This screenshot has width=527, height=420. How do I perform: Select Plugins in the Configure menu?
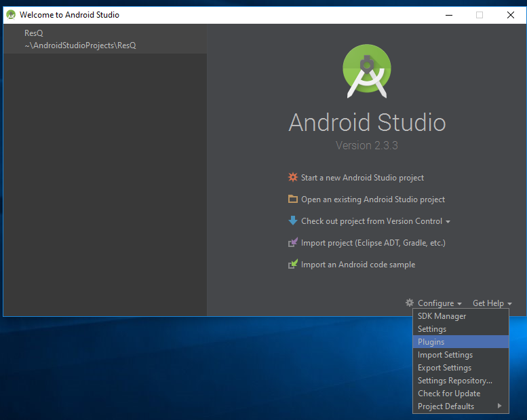pyautogui.click(x=461, y=342)
